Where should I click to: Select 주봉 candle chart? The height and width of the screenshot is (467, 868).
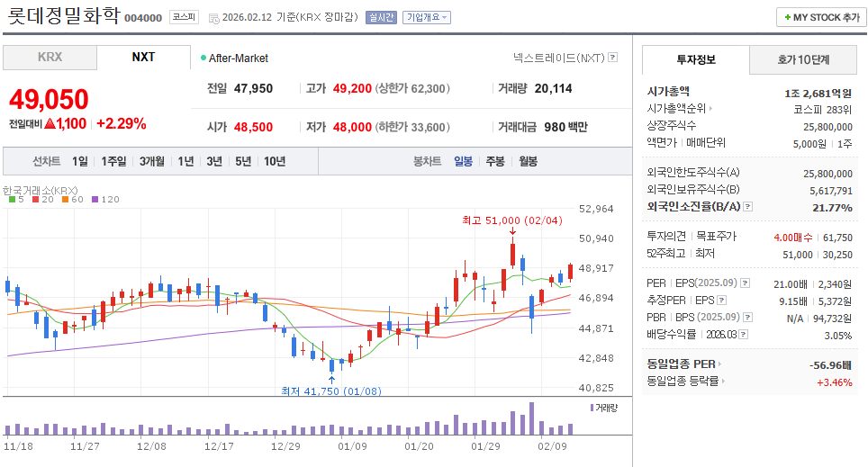pyautogui.click(x=495, y=162)
